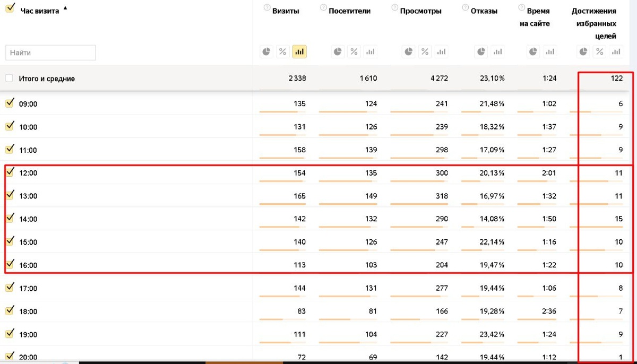The image size is (637, 364).
Task: Click the sort arrow next to Час визита
Action: 65,8
